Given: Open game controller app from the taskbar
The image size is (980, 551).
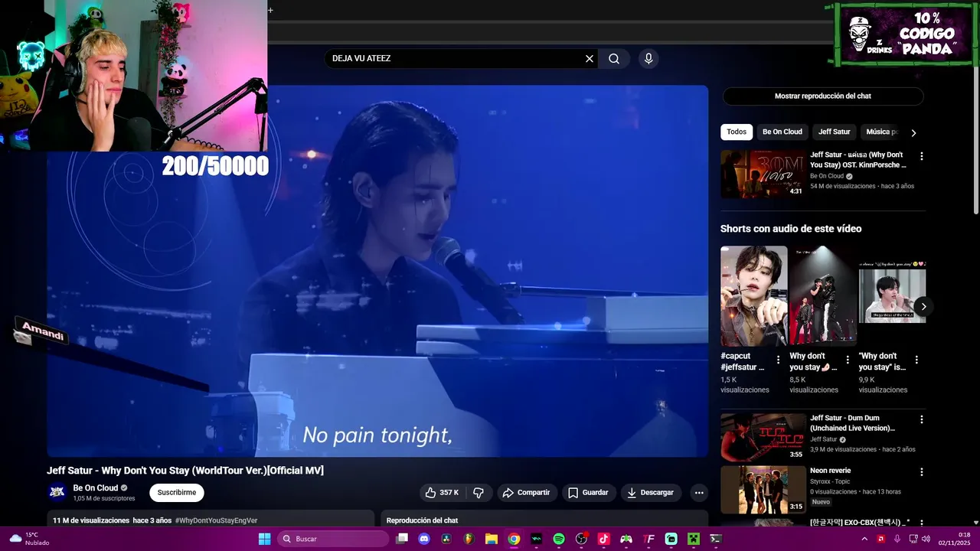Looking at the screenshot, I should pyautogui.click(x=626, y=539).
